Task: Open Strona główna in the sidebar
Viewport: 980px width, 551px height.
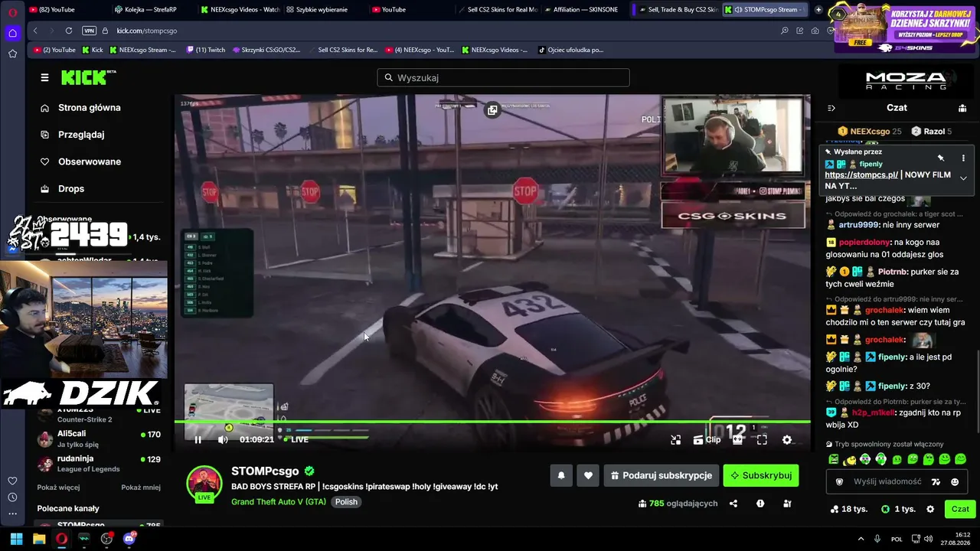Action: [x=80, y=108]
